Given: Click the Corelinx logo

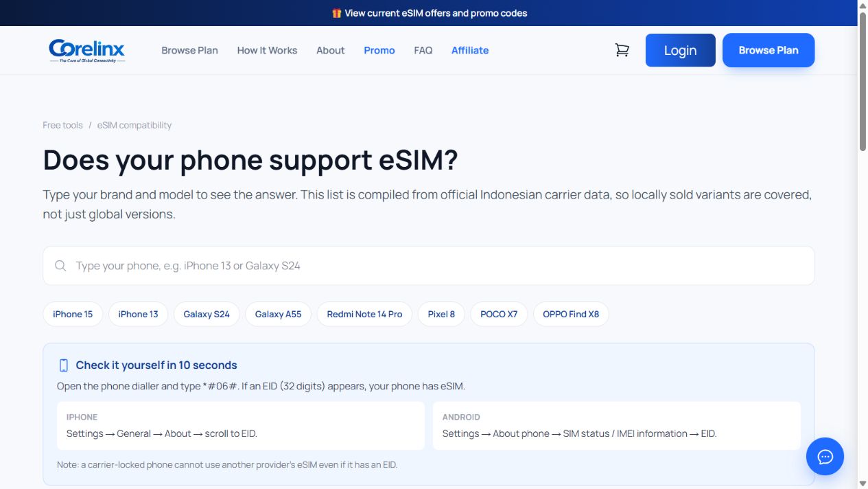Looking at the screenshot, I should click(87, 50).
